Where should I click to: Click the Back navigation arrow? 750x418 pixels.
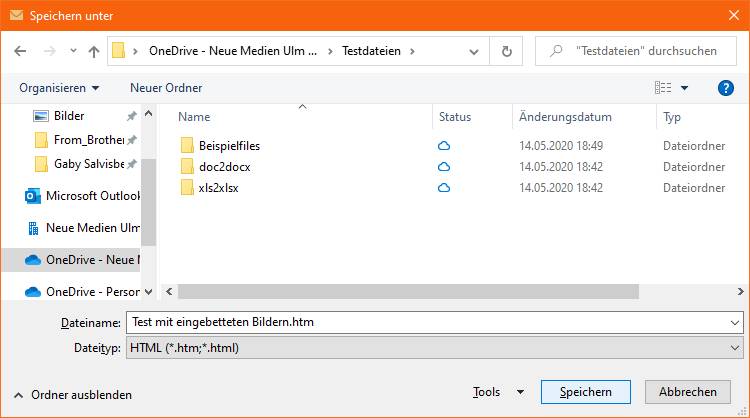20,51
